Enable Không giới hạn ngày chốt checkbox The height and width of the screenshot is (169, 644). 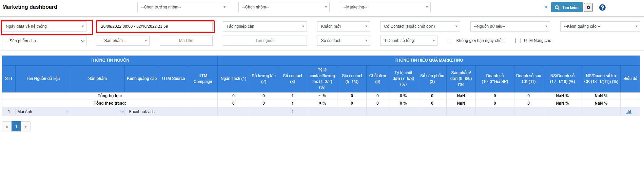450,41
